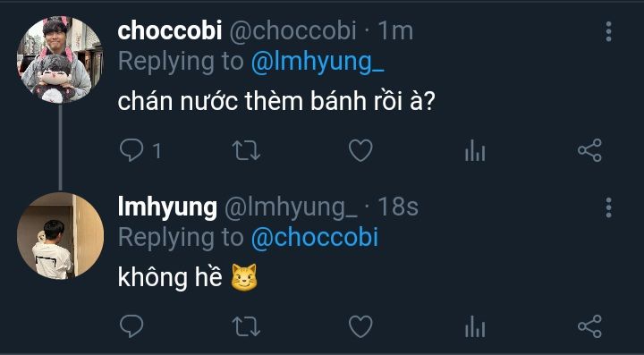Like lmhyung's 'không hề' tweet

[360, 326]
